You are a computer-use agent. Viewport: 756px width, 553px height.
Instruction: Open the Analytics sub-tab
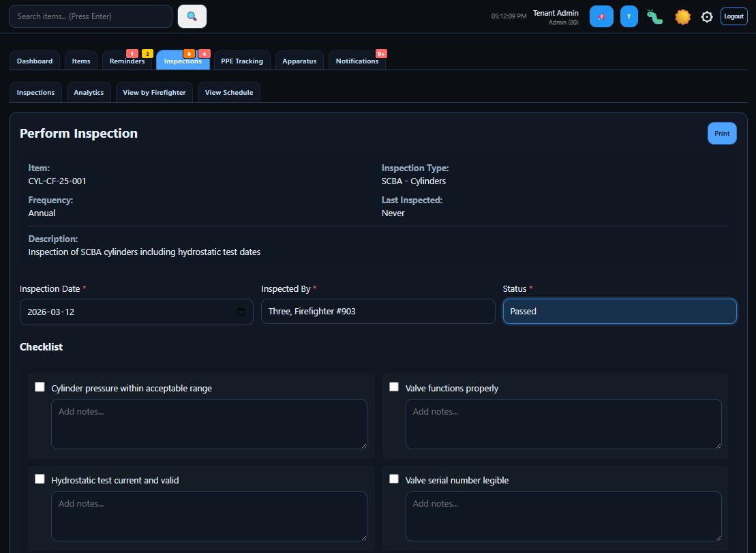click(88, 92)
